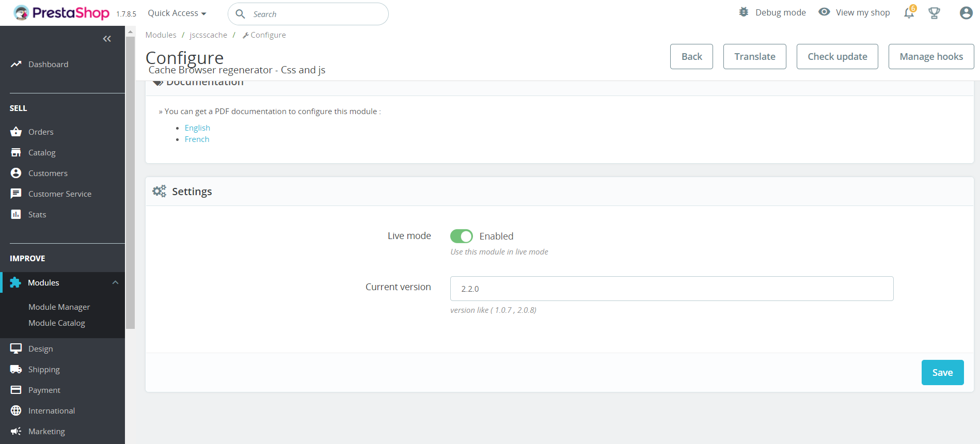Open the French PDF documentation link
Viewport: 980px width, 444px height.
pos(197,139)
